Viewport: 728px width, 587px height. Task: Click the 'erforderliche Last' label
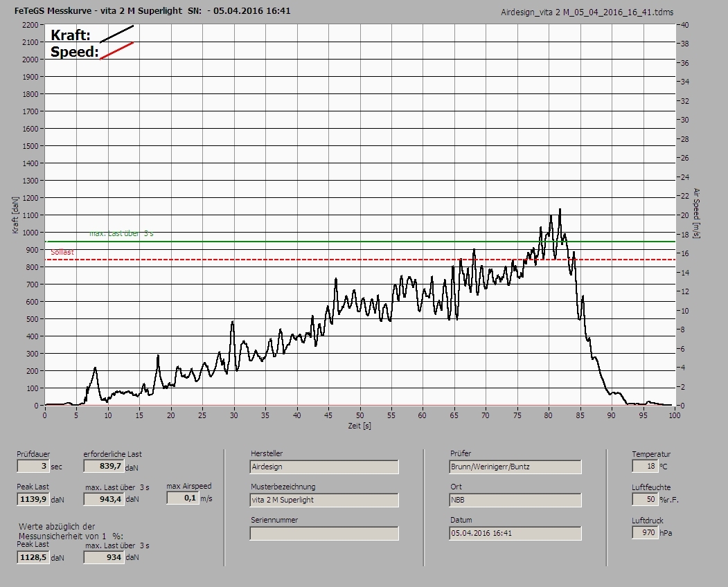pyautogui.click(x=113, y=454)
